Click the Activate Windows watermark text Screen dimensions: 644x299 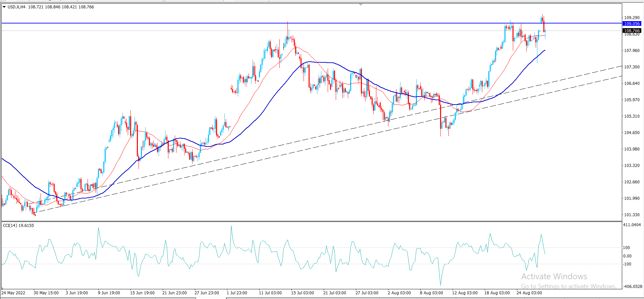554,277
